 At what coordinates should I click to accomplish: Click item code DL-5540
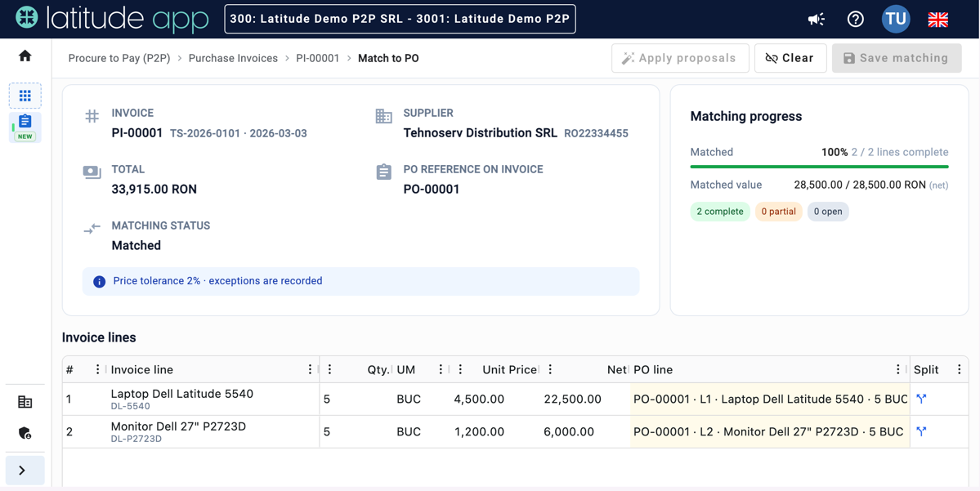130,406
